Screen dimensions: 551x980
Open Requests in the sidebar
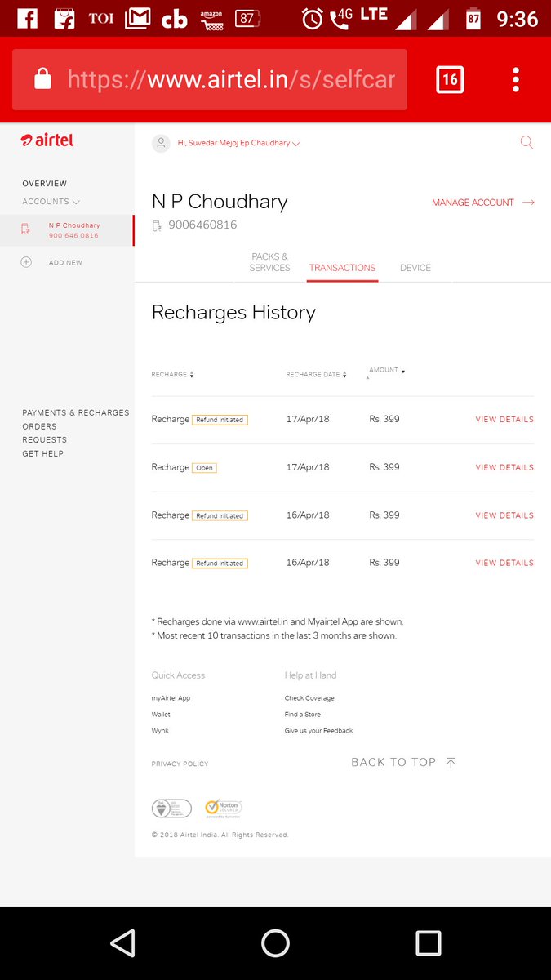tap(45, 440)
